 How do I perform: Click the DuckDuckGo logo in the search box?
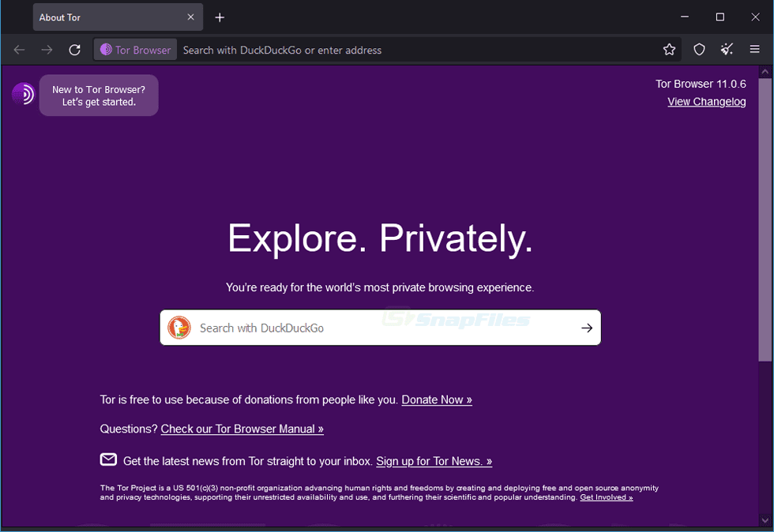pos(178,327)
